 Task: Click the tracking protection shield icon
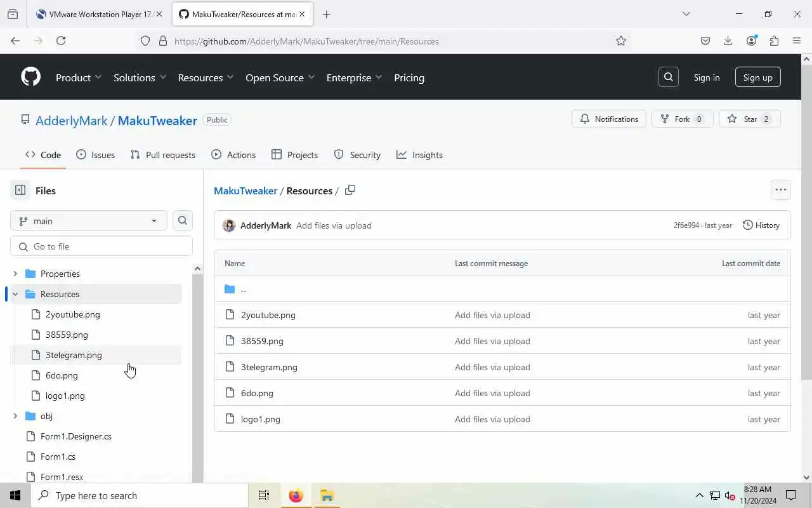(x=145, y=41)
